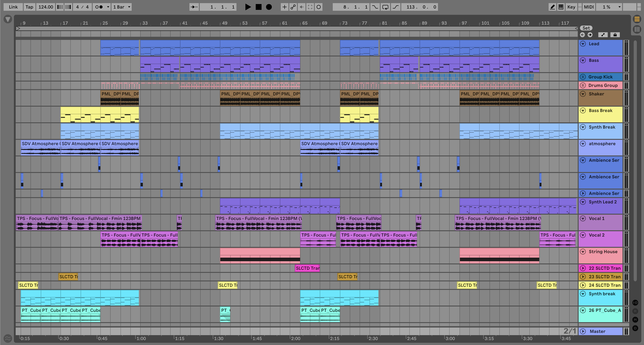This screenshot has width=644, height=345.
Task: Click the Set locator button
Action: [x=586, y=28]
